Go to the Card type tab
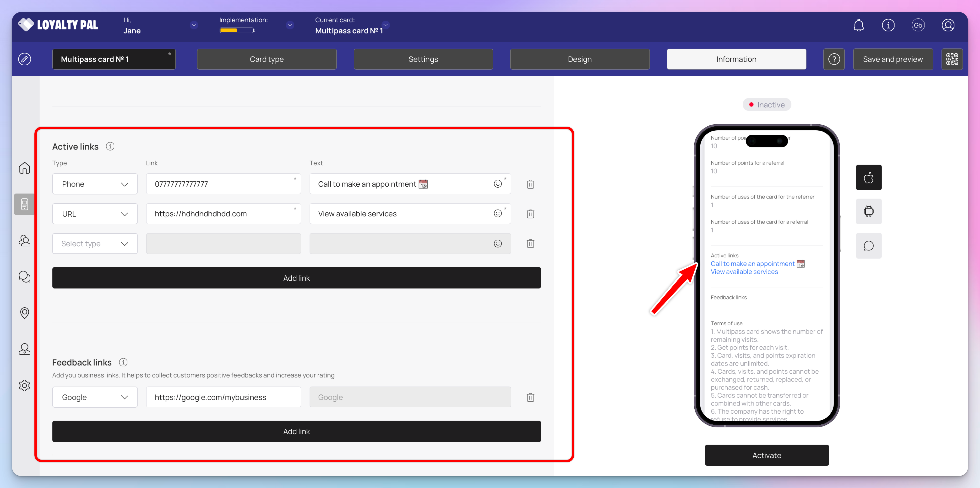This screenshot has height=488, width=980. click(x=266, y=59)
